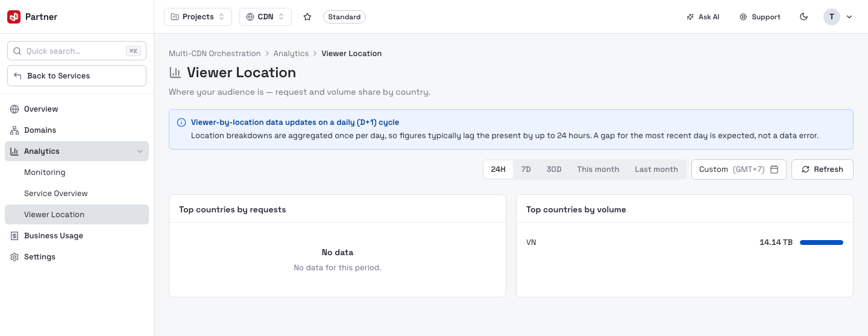Viewport: 868px width, 336px height.
Task: Click the CDN globe icon
Action: pyautogui.click(x=250, y=17)
